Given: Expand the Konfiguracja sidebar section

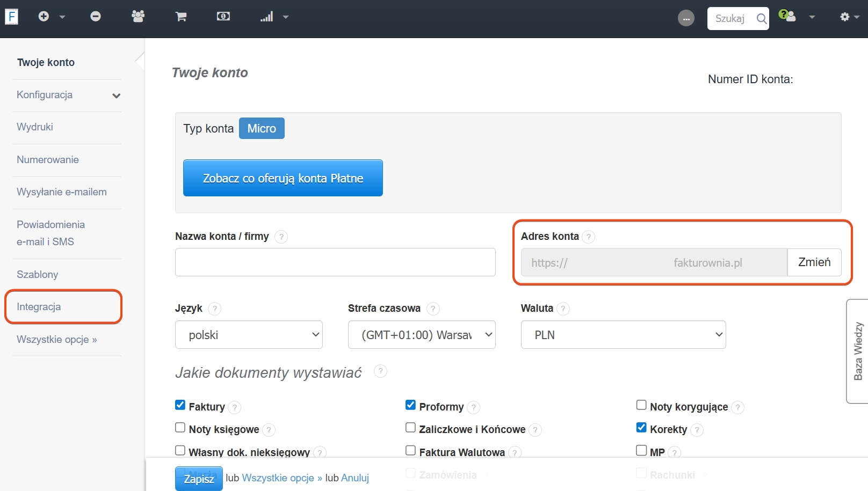Looking at the screenshot, I should point(67,95).
